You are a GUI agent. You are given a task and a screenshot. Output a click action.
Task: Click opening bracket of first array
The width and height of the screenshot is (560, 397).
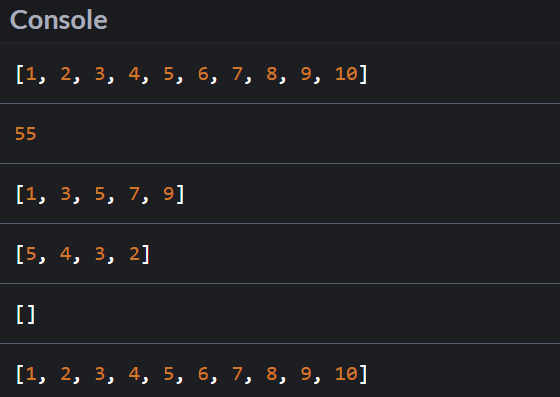coord(20,74)
